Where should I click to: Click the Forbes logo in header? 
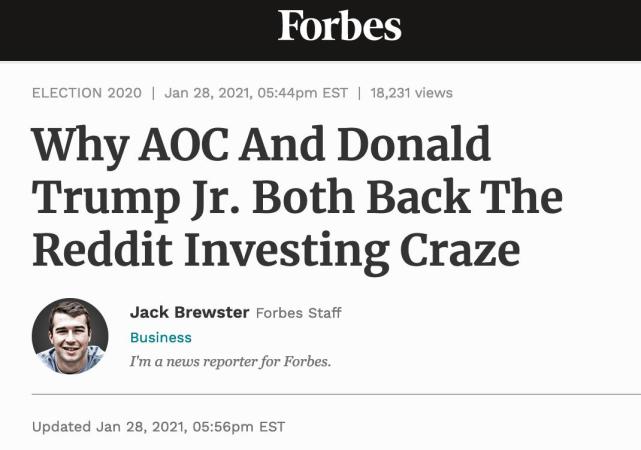339,26
